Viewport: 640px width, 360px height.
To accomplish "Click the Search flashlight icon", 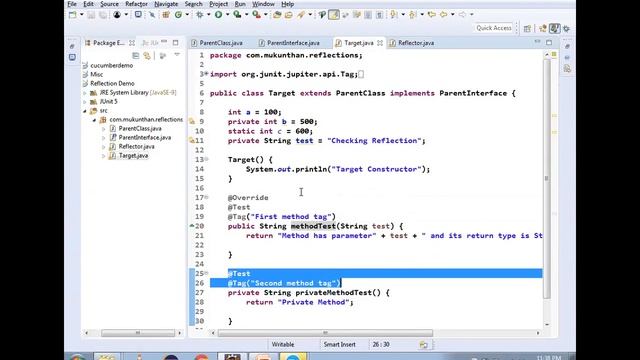I will (301, 15).
